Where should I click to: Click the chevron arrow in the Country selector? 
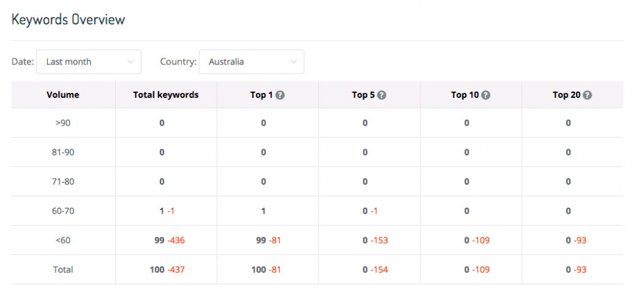coord(293,62)
